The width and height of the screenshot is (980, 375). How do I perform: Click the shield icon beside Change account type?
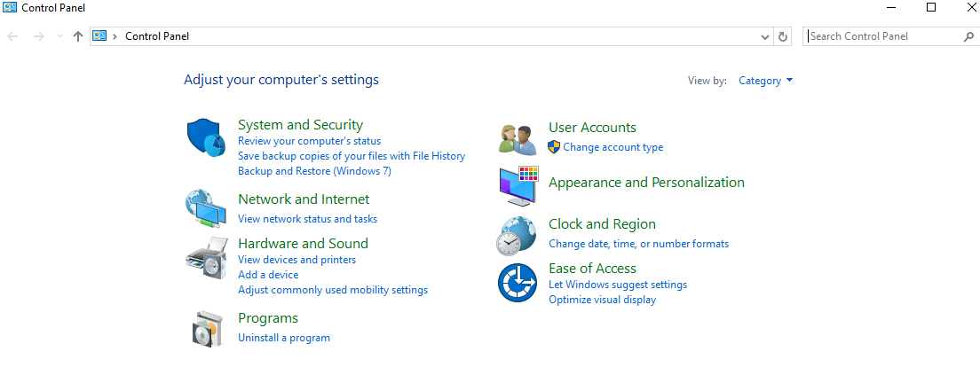coord(554,146)
